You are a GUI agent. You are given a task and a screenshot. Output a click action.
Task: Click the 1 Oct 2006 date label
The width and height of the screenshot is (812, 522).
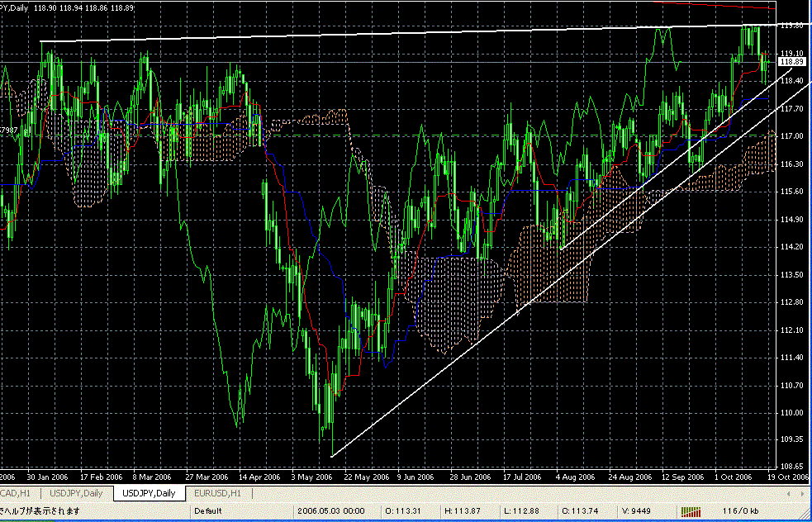[733, 477]
